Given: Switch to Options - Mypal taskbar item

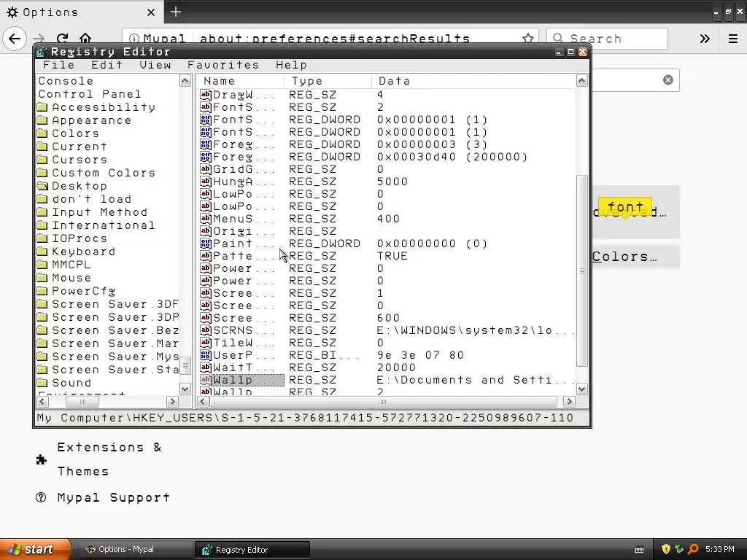Looking at the screenshot, I should pos(135,550).
